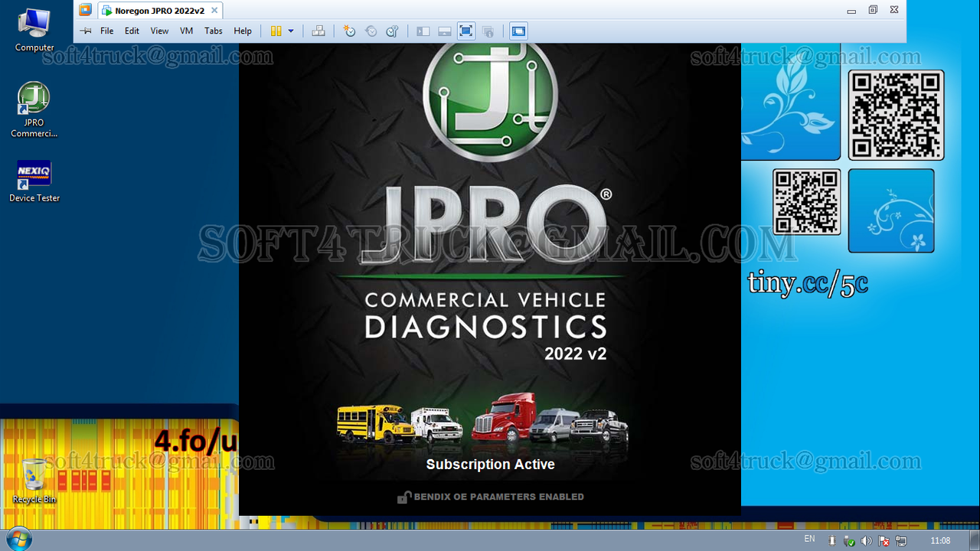980x551 pixels.
Task: Toggle the console view icon at toolbar end
Action: pos(518,31)
